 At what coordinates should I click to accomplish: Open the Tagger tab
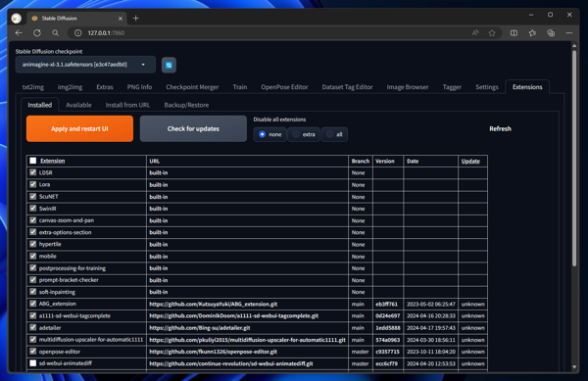pos(452,87)
